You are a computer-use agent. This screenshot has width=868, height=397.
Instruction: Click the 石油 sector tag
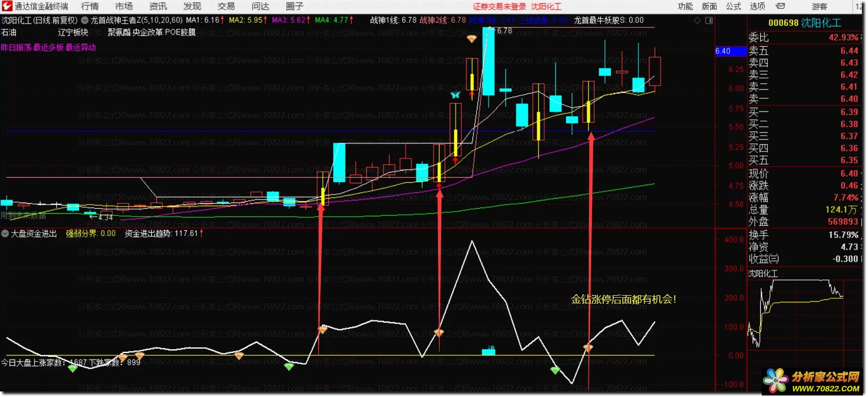click(x=9, y=32)
